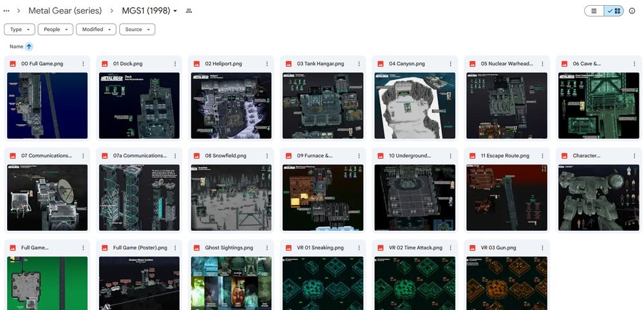This screenshot has width=644, height=310.
Task: Open more options for 11 Escape Route.png
Action: click(543, 156)
